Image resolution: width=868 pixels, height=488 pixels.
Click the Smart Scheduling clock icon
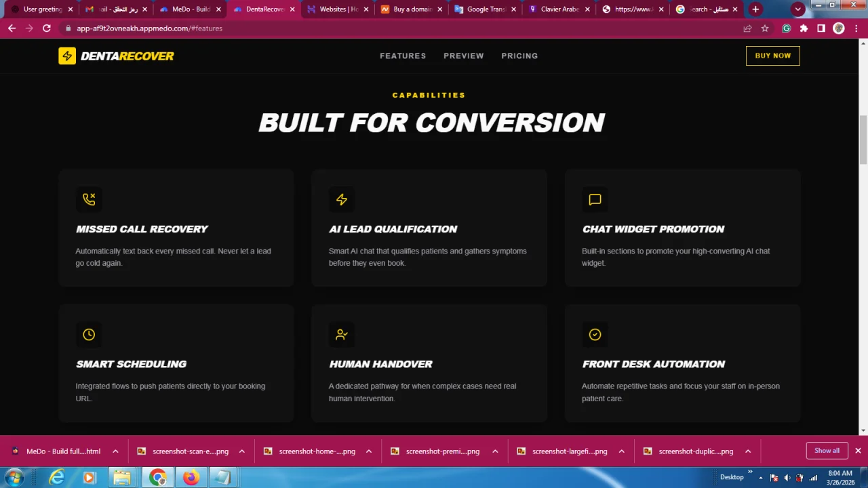pyautogui.click(x=89, y=334)
